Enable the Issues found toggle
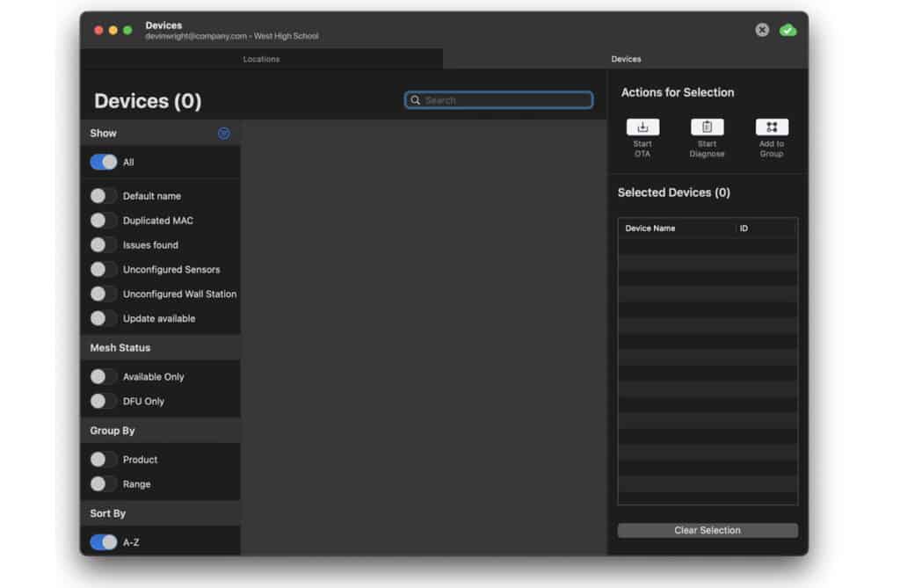Viewport: 900px width, 588px height. click(104, 245)
